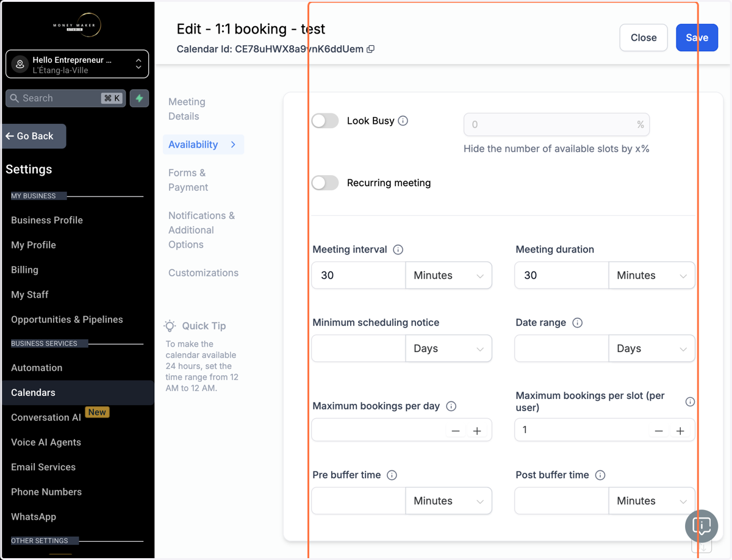Open My Profile in sidebar
The image size is (732, 560).
[34, 245]
